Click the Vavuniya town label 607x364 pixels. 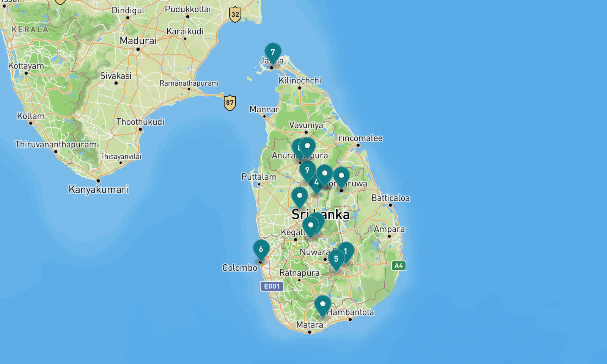(306, 125)
